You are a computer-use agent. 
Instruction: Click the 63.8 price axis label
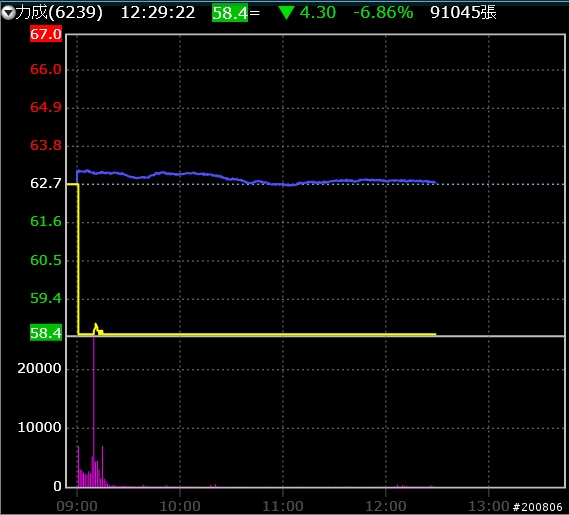coord(46,145)
